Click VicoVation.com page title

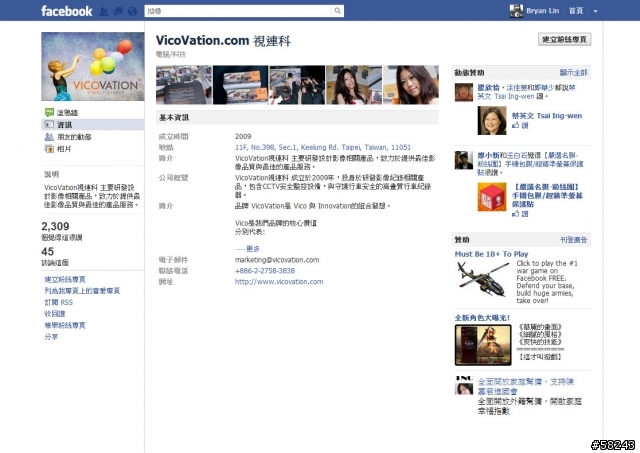[x=223, y=40]
